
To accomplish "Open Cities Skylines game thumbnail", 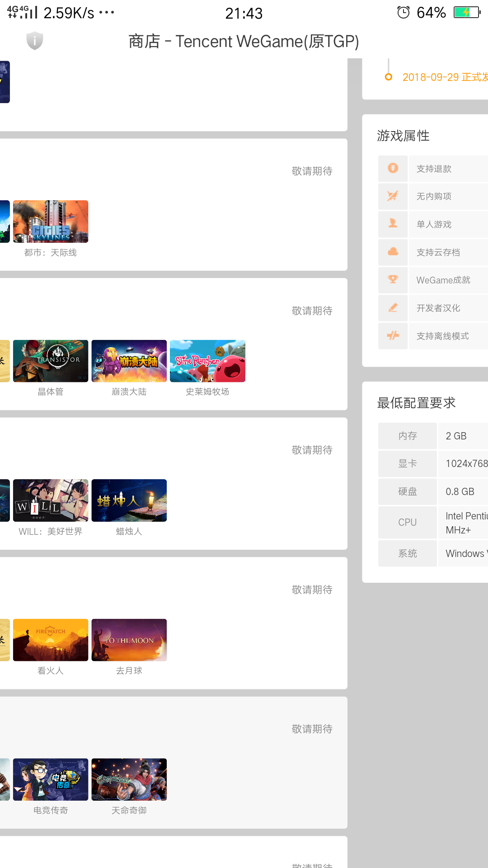I will pyautogui.click(x=51, y=222).
